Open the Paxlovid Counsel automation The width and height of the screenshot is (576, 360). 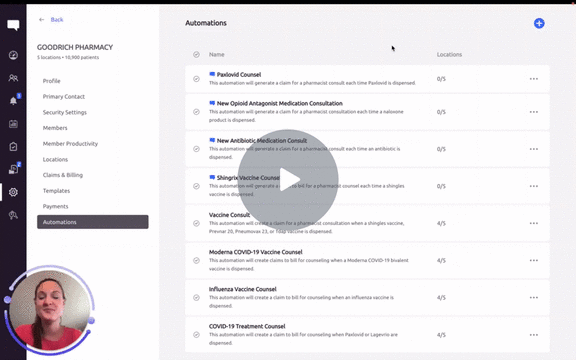click(239, 74)
